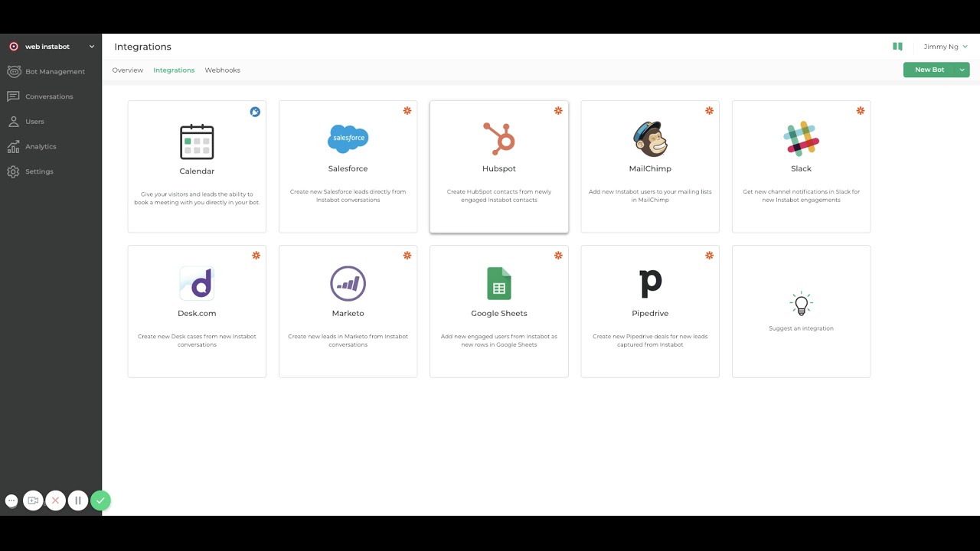The width and height of the screenshot is (980, 551).
Task: Click the Marketo card title
Action: click(348, 313)
